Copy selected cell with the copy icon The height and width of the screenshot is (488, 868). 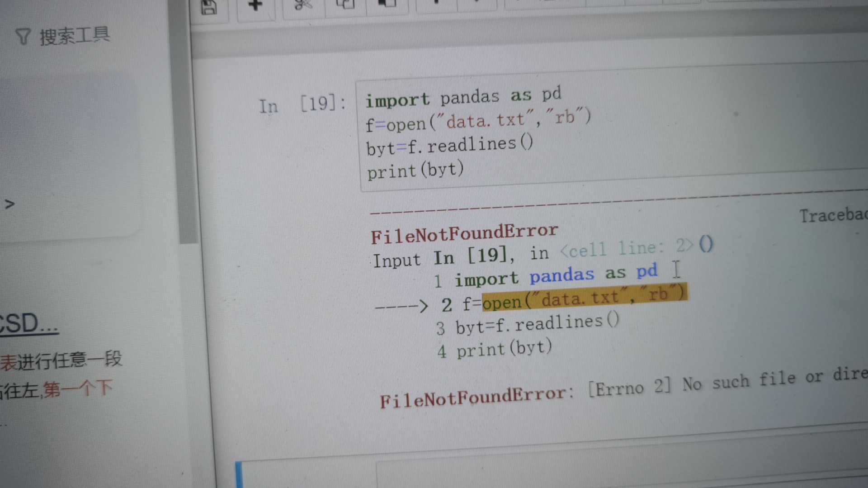pos(345,4)
